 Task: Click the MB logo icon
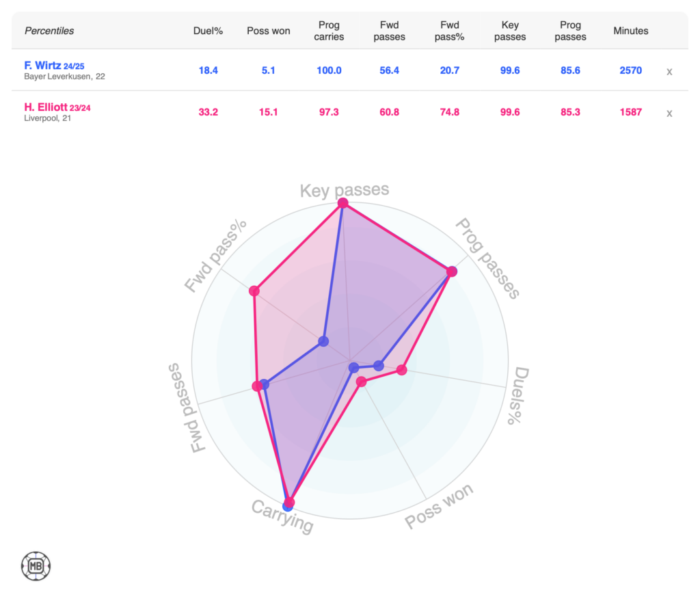pyautogui.click(x=36, y=566)
